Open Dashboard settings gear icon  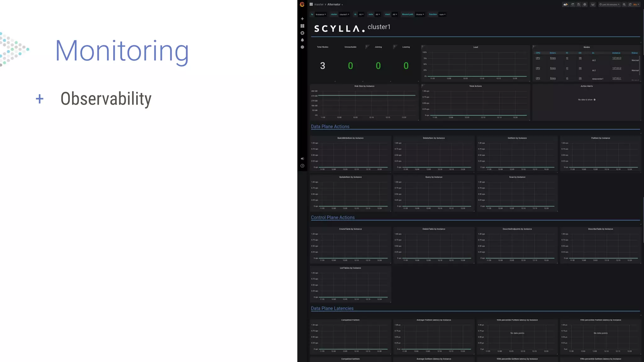tap(585, 4)
